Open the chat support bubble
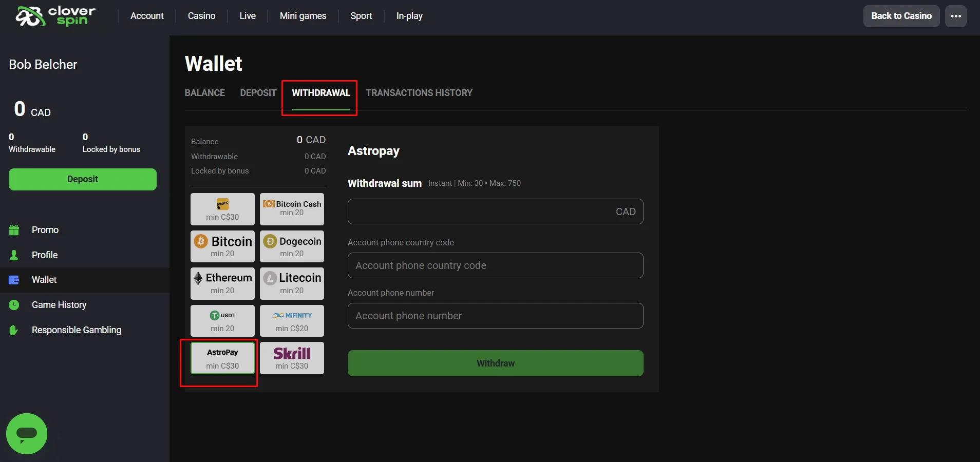The width and height of the screenshot is (980, 462). pos(27,434)
